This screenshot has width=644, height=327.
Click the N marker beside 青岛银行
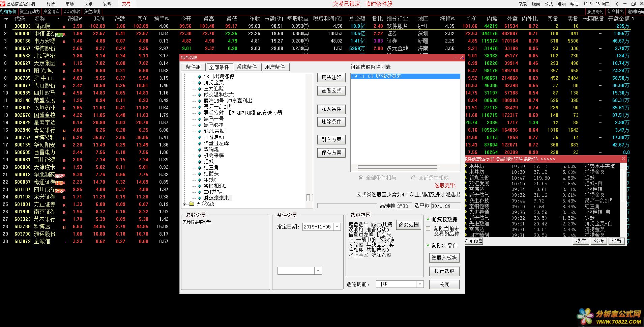coord(64,131)
